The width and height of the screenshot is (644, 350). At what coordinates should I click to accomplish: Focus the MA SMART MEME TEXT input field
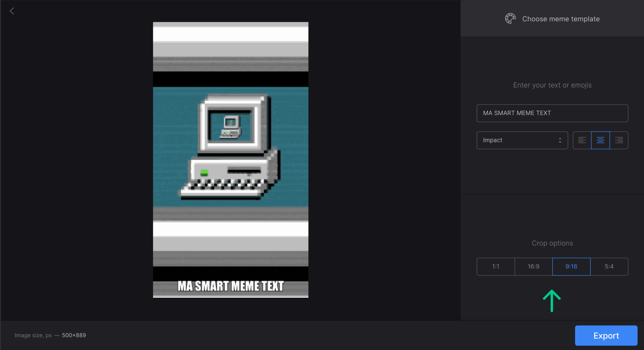point(552,113)
